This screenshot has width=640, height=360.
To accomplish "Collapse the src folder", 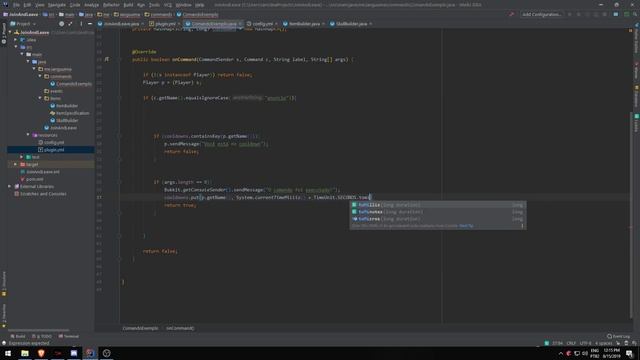I will point(16,47).
